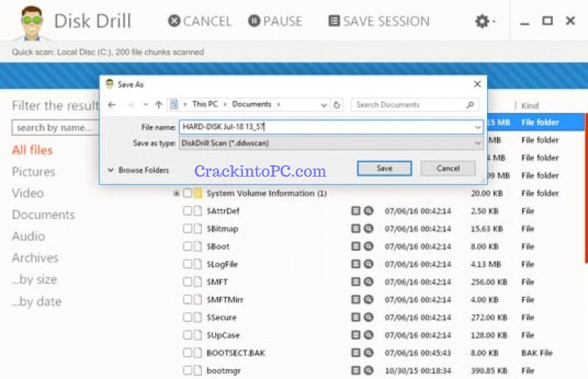Filter results by Video
This screenshot has width=588, height=379.
click(28, 193)
